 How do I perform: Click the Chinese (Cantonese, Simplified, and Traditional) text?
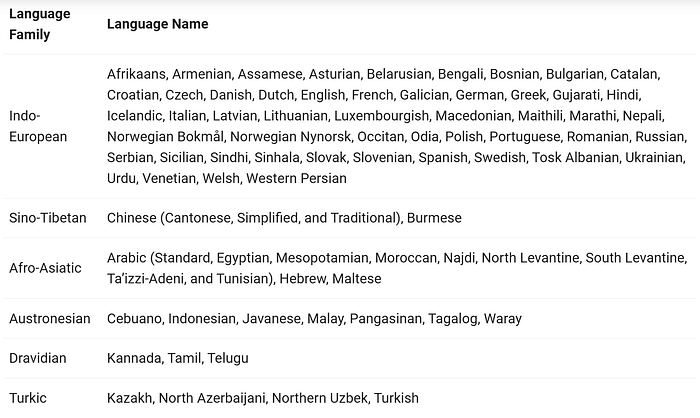[x=254, y=218]
